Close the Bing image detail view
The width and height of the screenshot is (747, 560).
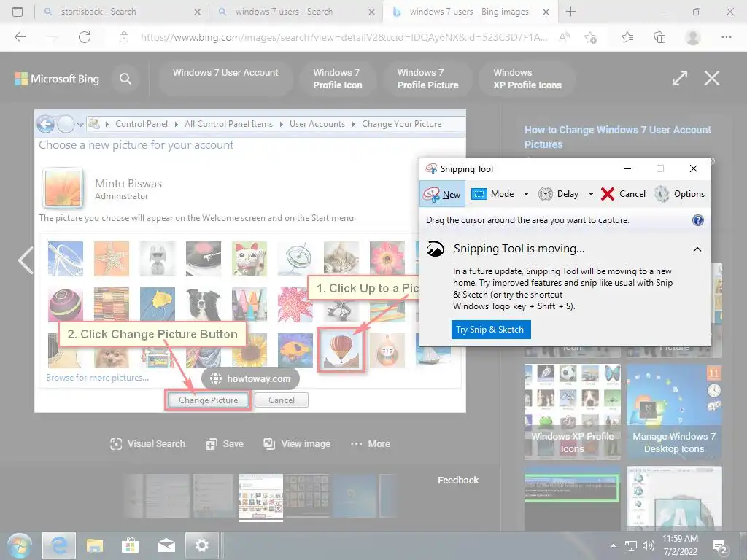tap(712, 78)
